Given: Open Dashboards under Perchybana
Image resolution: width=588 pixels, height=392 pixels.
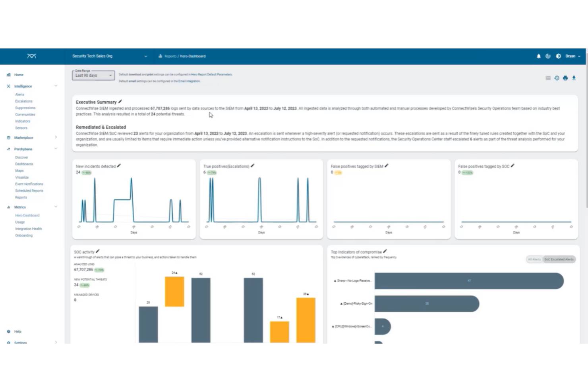Looking at the screenshot, I should click(24, 164).
